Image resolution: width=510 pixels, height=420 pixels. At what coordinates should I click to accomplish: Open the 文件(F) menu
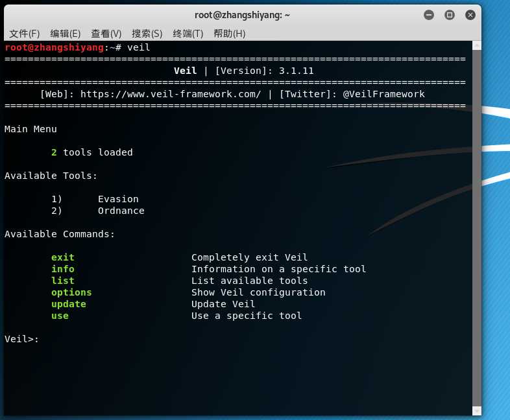pos(25,34)
